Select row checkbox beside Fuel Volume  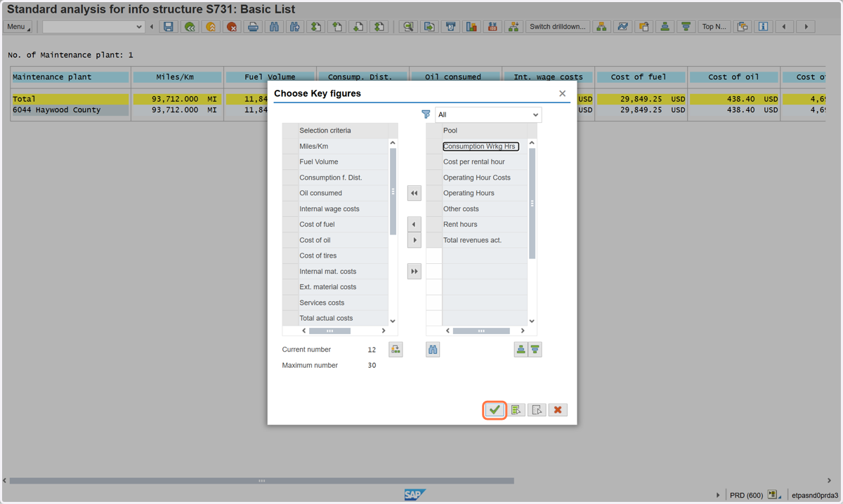(x=289, y=162)
